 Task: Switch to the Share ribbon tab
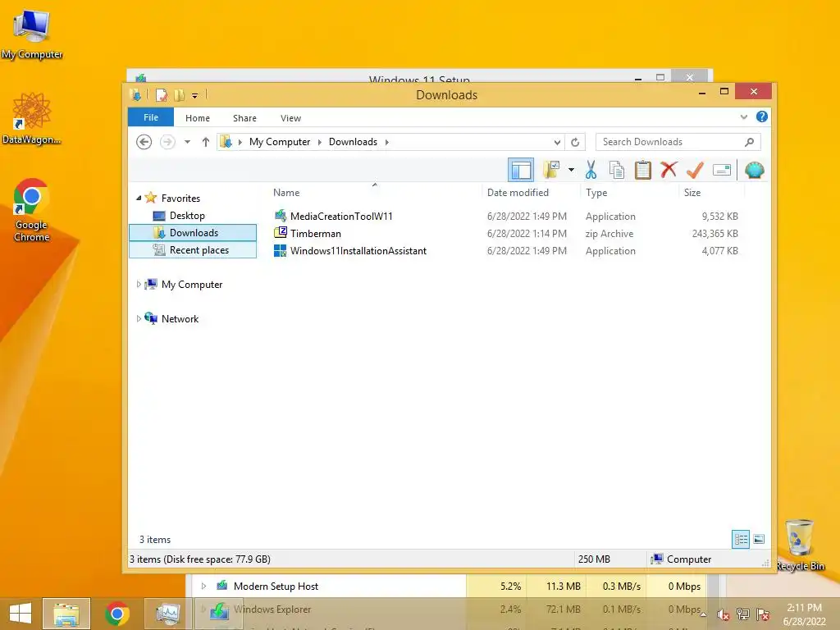pos(244,118)
